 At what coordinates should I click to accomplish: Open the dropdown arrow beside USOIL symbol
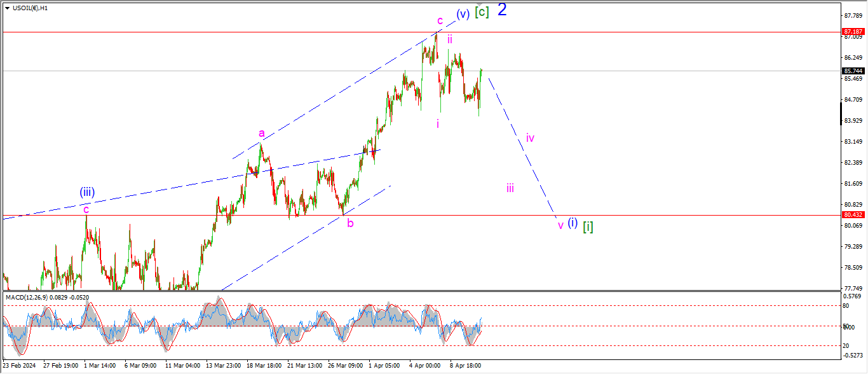point(7,8)
